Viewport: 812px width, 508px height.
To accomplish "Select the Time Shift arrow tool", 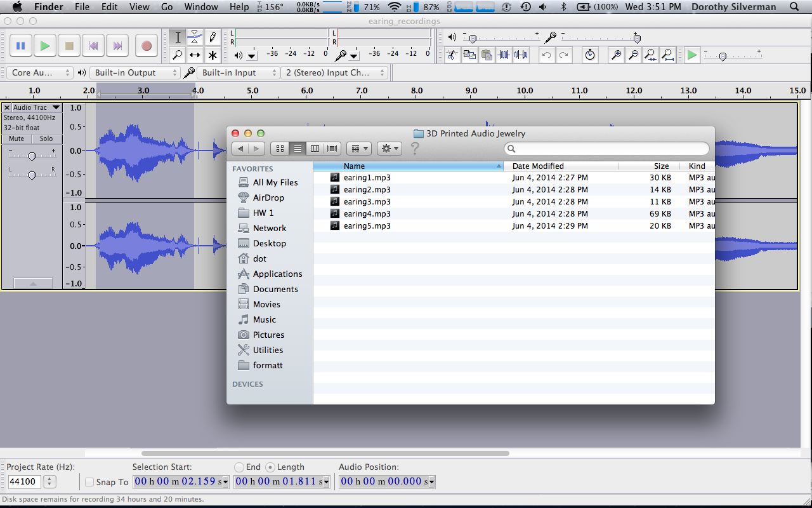I will pyautogui.click(x=195, y=55).
